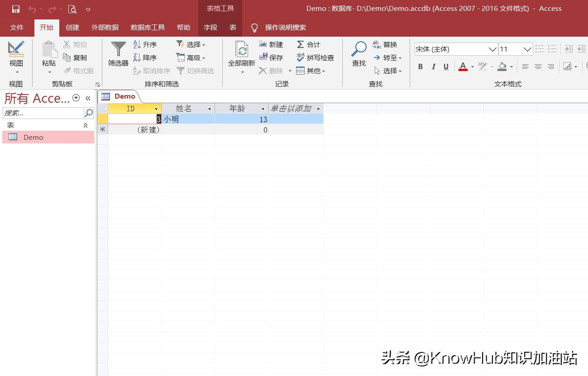The height and width of the screenshot is (376, 588).
Task: Collapse the navigation pane with the chevron
Action: tap(88, 98)
